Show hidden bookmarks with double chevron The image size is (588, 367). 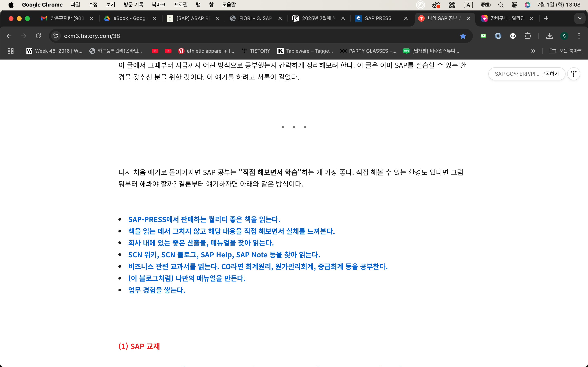tap(533, 51)
